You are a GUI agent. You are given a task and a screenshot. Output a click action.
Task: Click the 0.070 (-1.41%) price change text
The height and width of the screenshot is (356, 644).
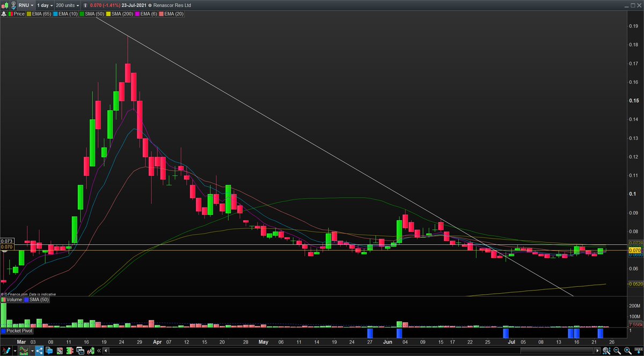click(x=105, y=5)
